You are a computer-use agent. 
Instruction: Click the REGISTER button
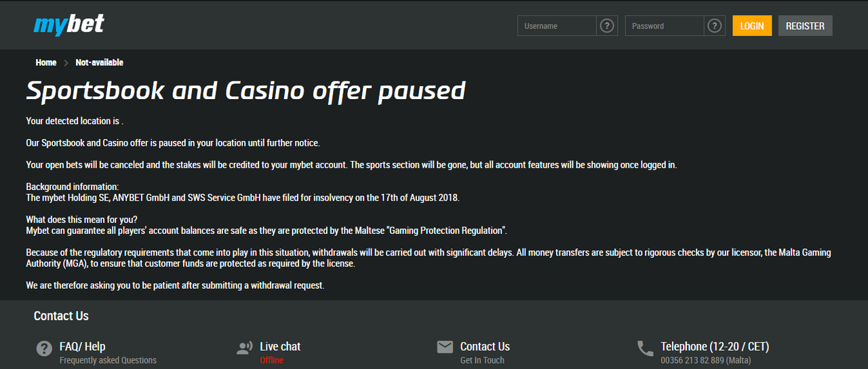coord(805,26)
